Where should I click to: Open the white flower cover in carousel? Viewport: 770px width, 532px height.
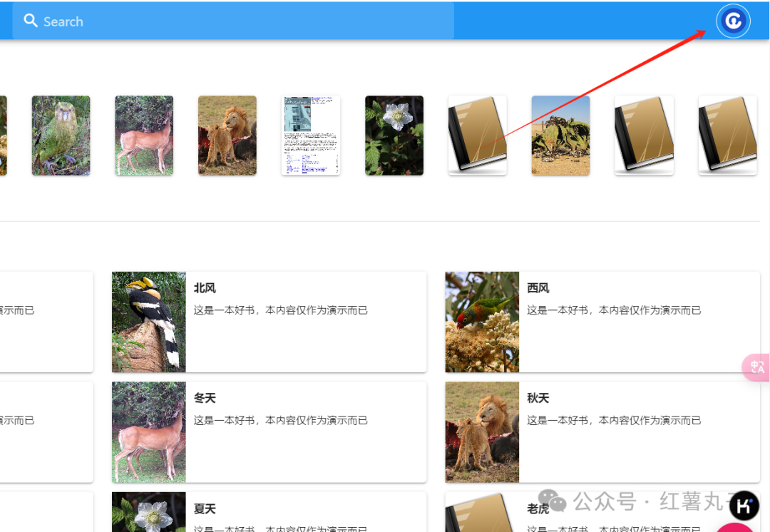pyautogui.click(x=394, y=135)
